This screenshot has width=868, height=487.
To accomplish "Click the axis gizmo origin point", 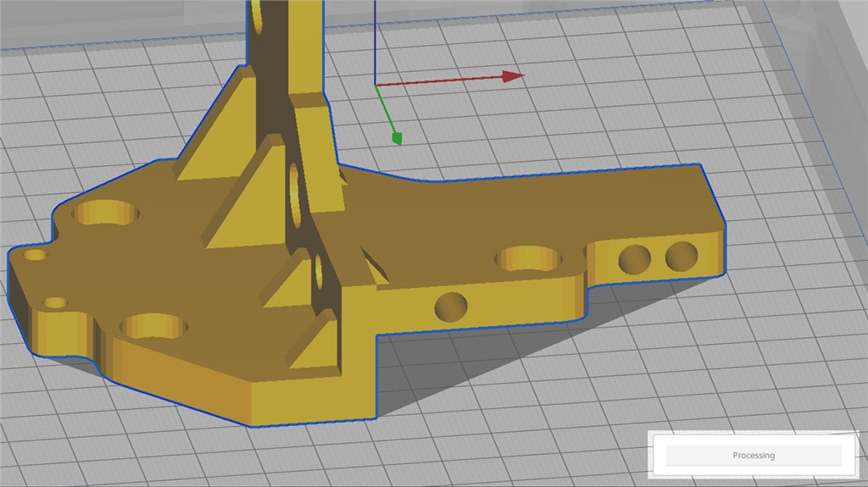I will [x=376, y=85].
